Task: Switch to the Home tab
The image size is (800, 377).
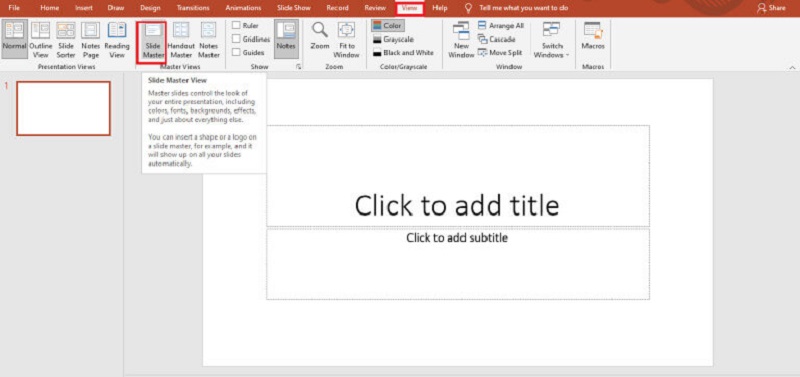Action: pos(49,8)
